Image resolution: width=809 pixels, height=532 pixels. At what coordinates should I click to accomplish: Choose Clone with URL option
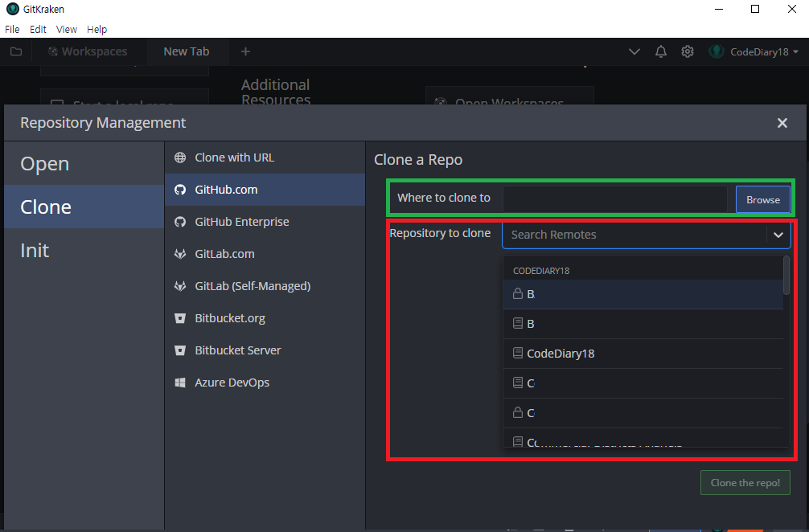click(x=265, y=158)
